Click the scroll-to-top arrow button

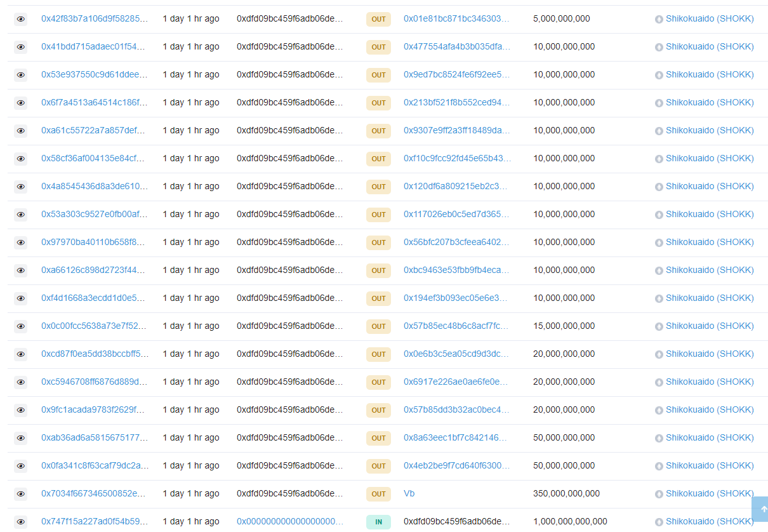760,509
